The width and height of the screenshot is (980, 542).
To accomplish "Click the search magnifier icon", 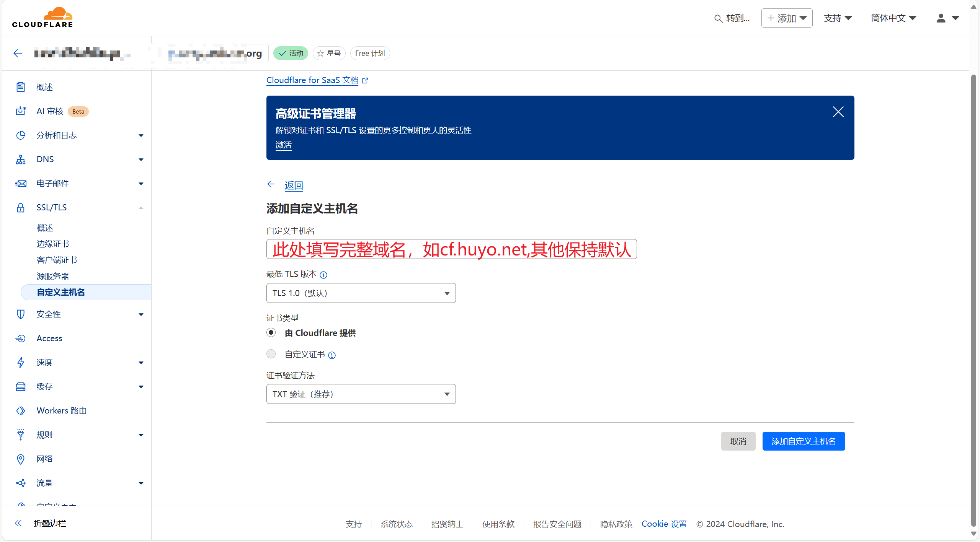I will click(718, 18).
